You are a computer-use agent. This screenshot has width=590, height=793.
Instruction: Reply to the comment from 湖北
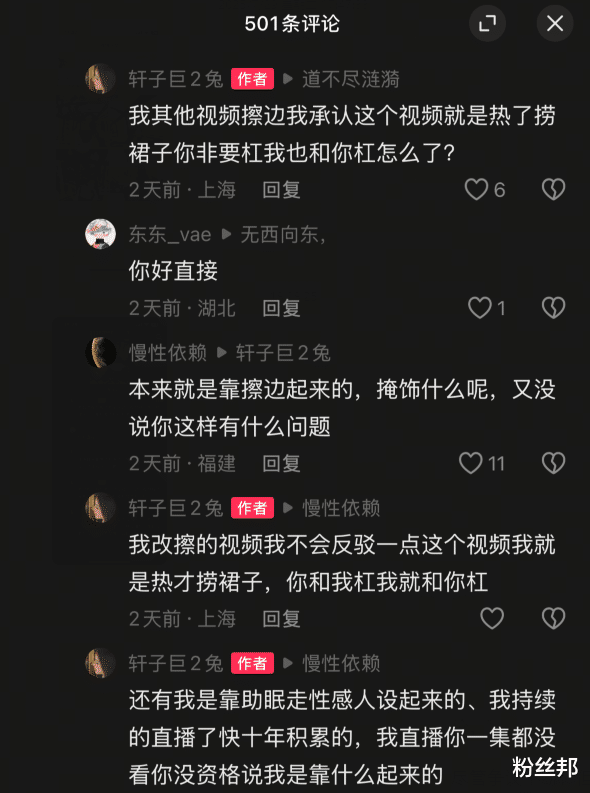pyautogui.click(x=281, y=308)
